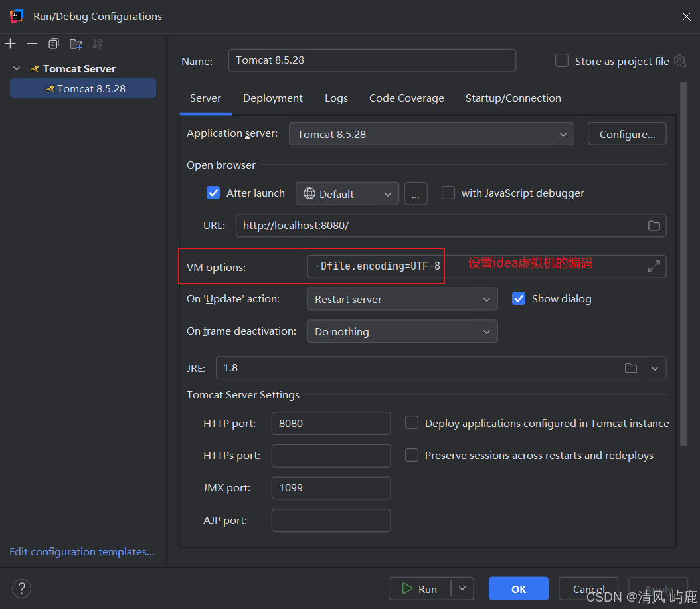Switch to the Code Coverage tab

click(406, 98)
